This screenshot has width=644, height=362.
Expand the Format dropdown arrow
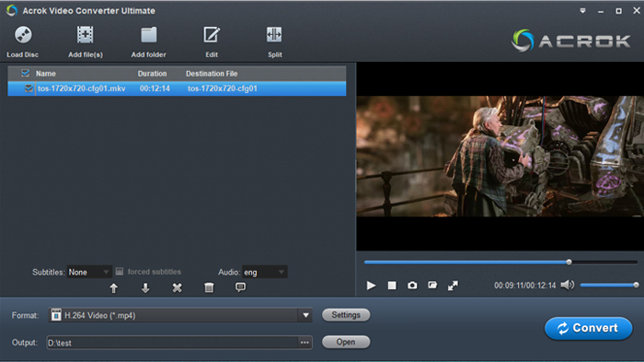pyautogui.click(x=305, y=316)
